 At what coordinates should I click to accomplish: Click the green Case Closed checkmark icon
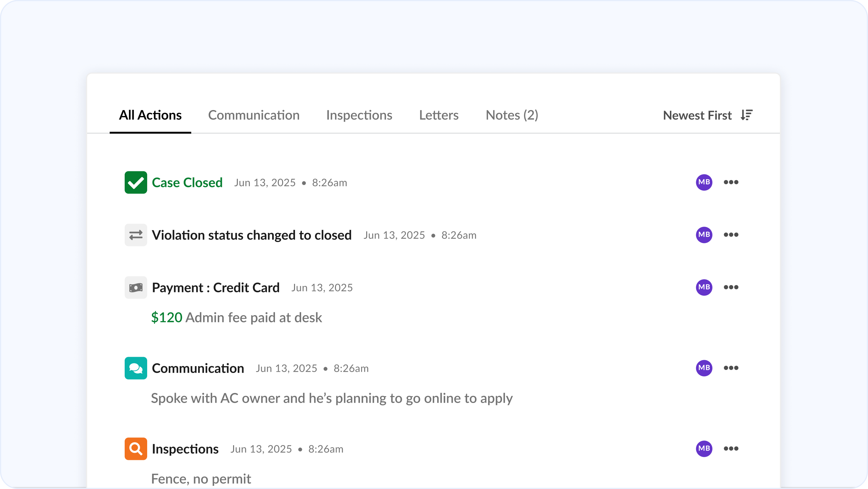136,183
